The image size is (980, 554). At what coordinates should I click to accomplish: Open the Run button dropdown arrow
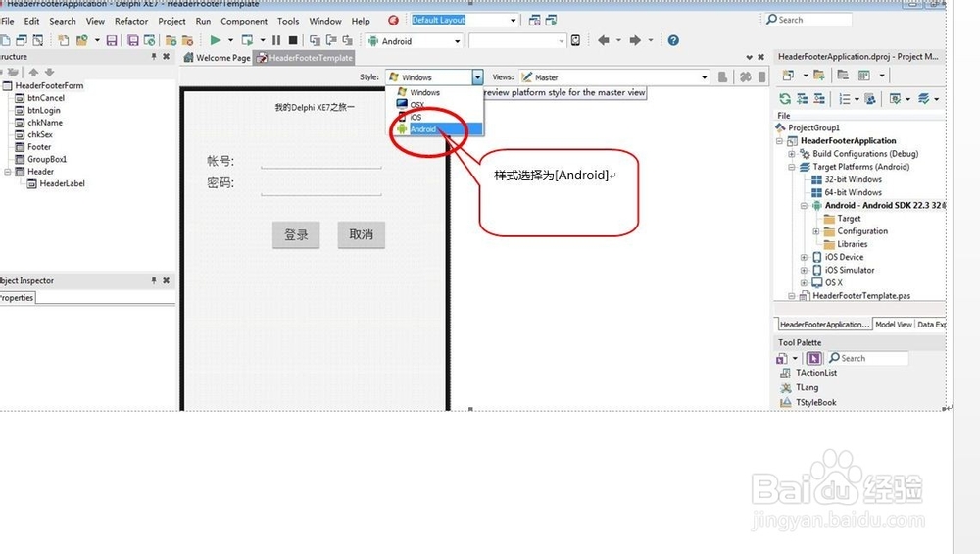pos(230,40)
